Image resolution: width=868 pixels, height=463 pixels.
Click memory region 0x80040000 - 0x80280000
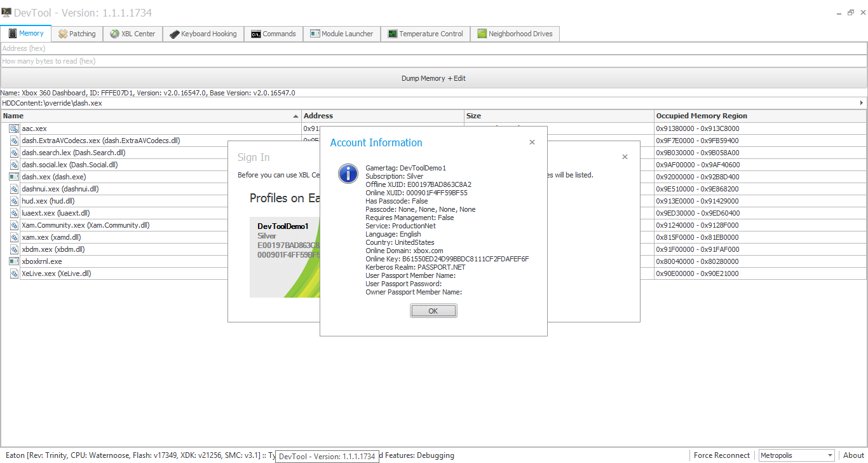coord(698,261)
